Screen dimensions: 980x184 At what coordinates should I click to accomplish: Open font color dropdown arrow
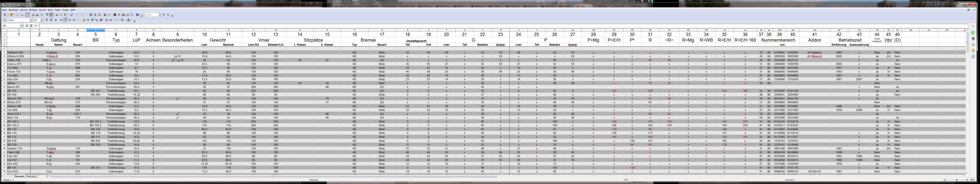point(132,20)
